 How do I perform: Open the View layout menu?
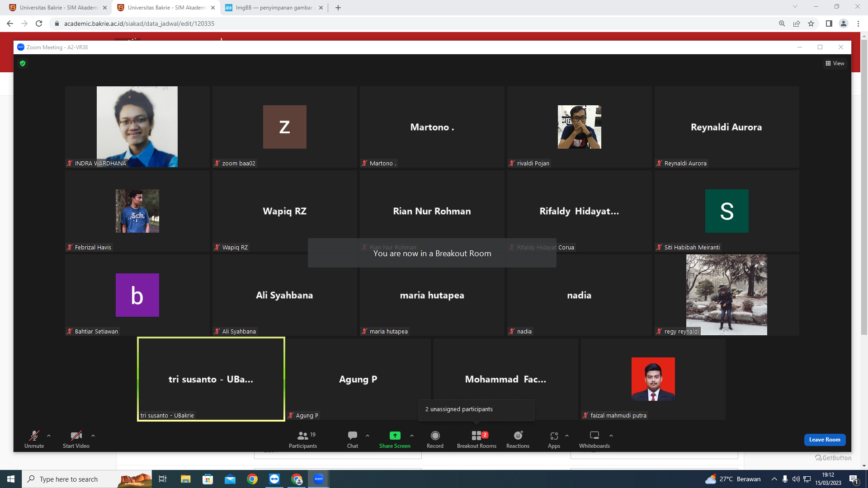point(835,63)
